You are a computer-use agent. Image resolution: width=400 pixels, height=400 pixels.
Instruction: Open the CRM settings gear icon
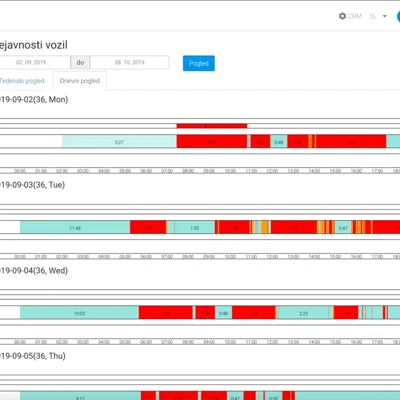[x=342, y=16]
